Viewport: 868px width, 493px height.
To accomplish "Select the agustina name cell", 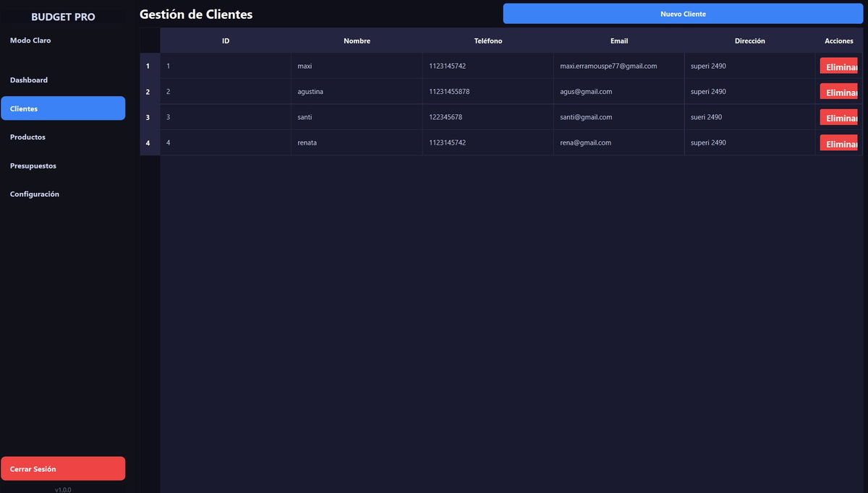I will pos(310,92).
